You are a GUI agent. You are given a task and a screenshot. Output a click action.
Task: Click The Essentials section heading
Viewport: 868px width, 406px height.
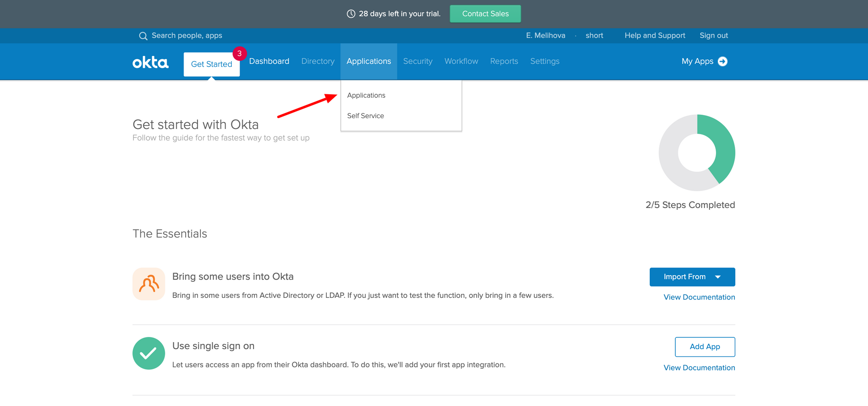[x=170, y=234]
